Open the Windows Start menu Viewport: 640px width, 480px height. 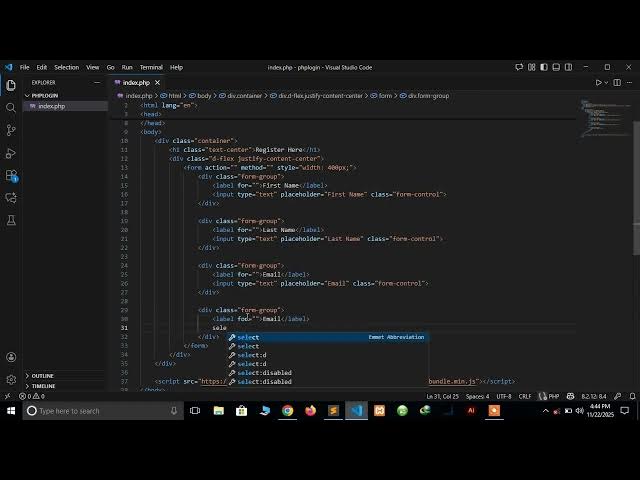click(x=11, y=411)
